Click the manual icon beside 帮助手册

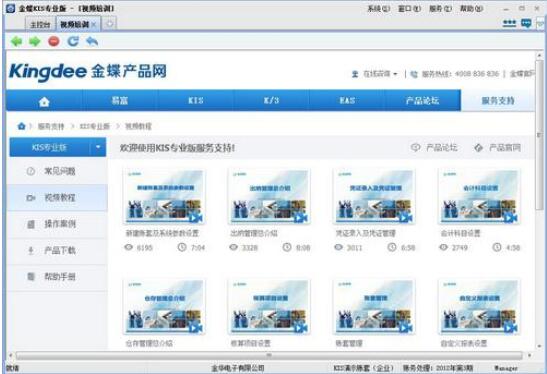point(31,277)
